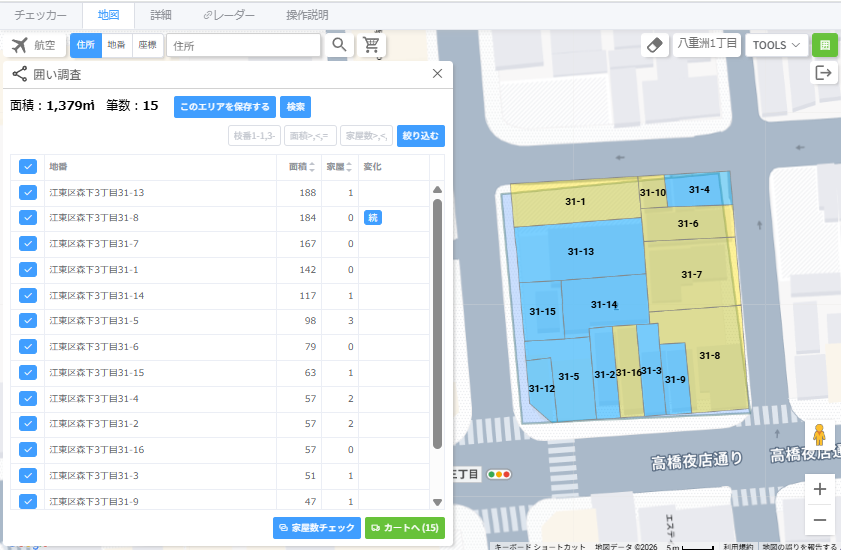Viewport: 841px width, 550px height.
Task: Select the 座標 search mode
Action: click(x=147, y=45)
